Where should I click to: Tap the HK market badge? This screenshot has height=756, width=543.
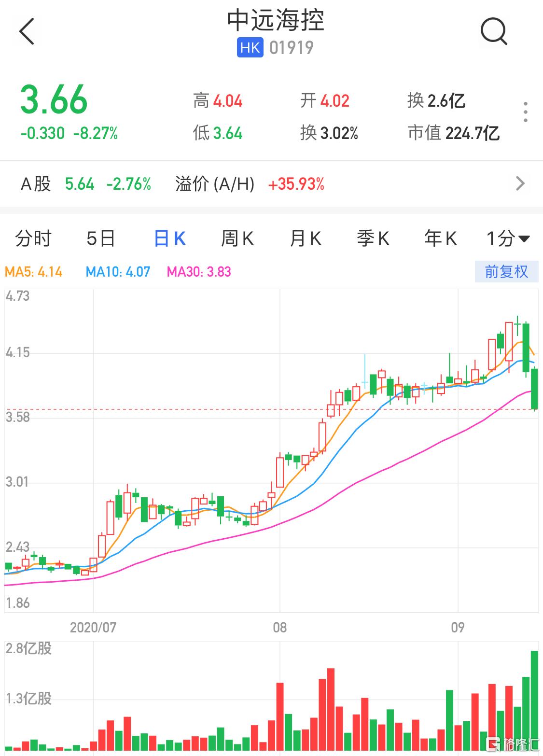[250, 48]
